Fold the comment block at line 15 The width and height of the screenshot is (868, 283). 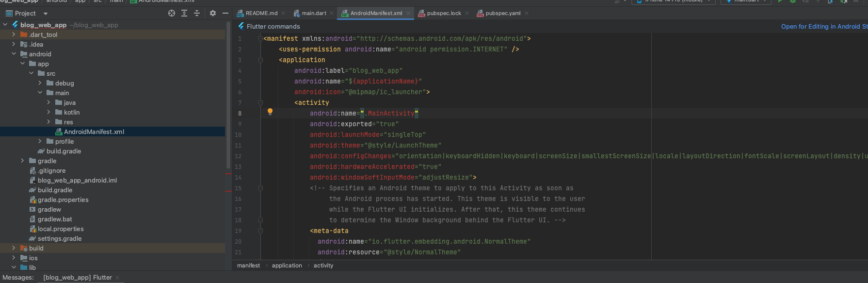click(x=260, y=188)
